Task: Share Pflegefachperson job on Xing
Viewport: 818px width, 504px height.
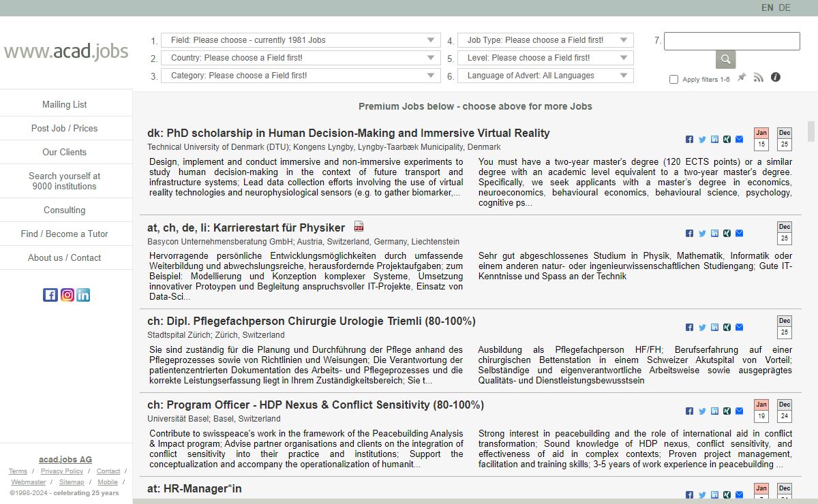Action: [727, 327]
